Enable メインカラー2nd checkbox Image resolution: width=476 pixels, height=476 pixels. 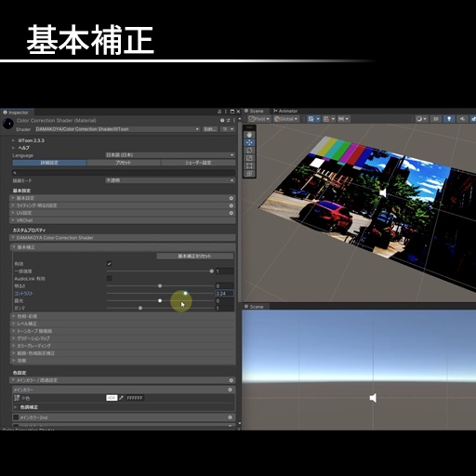pyautogui.click(x=16, y=417)
